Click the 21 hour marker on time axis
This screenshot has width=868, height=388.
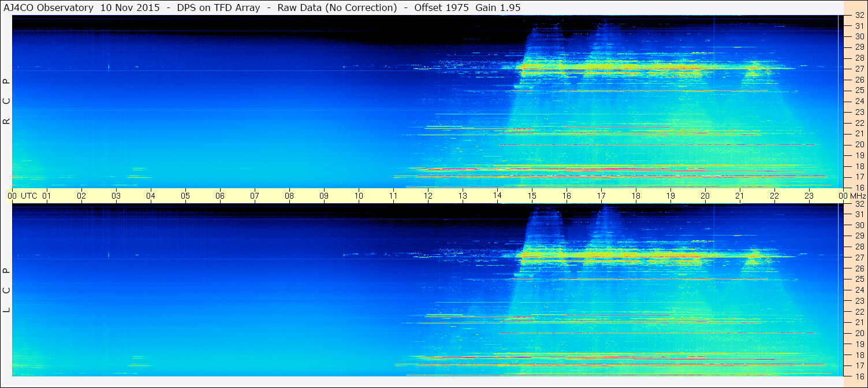coord(740,196)
